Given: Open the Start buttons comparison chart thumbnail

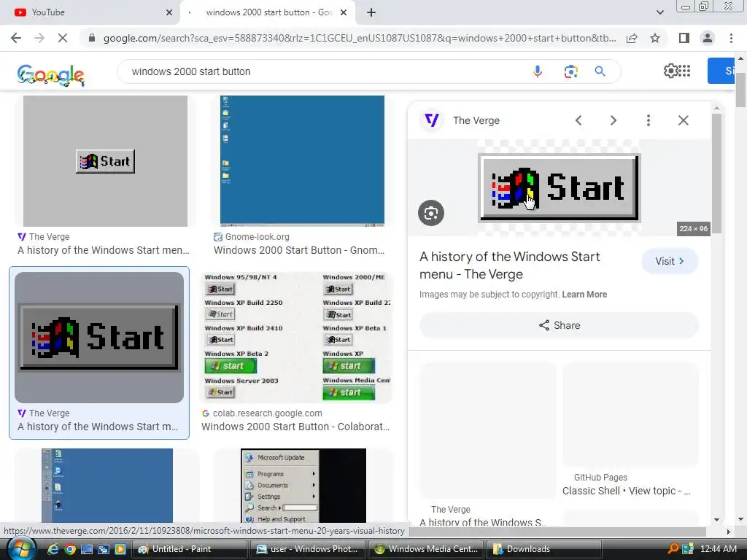Looking at the screenshot, I should pos(298,338).
